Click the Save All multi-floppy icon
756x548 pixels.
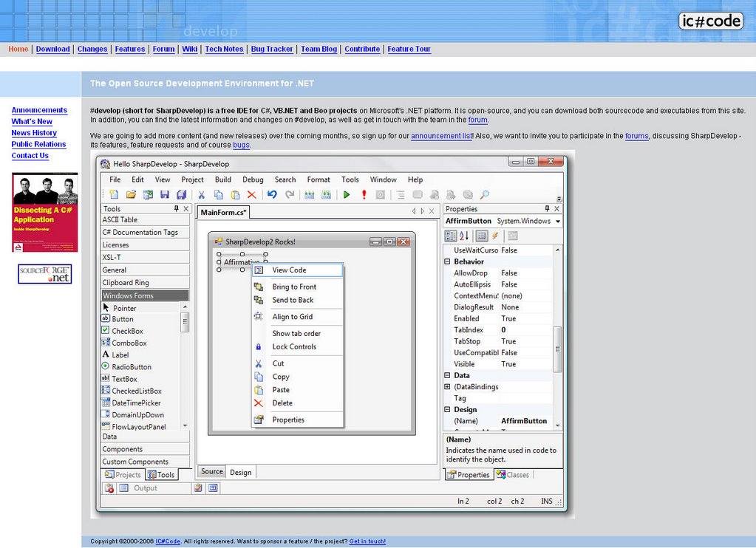181,195
